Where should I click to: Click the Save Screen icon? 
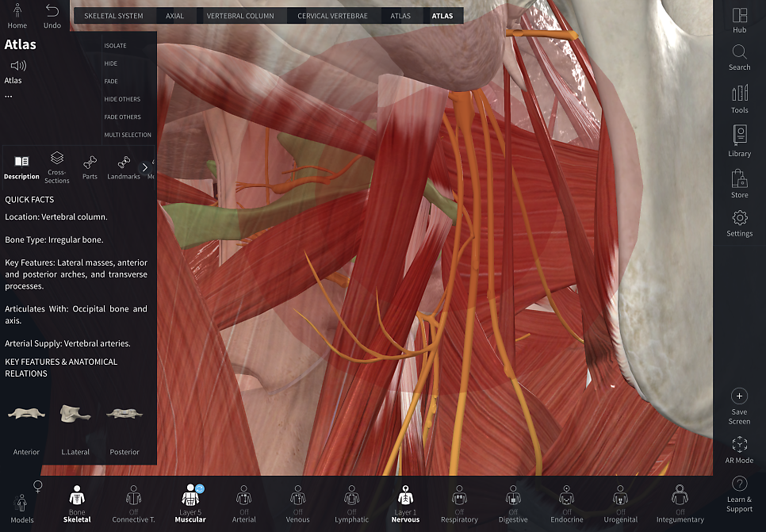[x=739, y=407]
